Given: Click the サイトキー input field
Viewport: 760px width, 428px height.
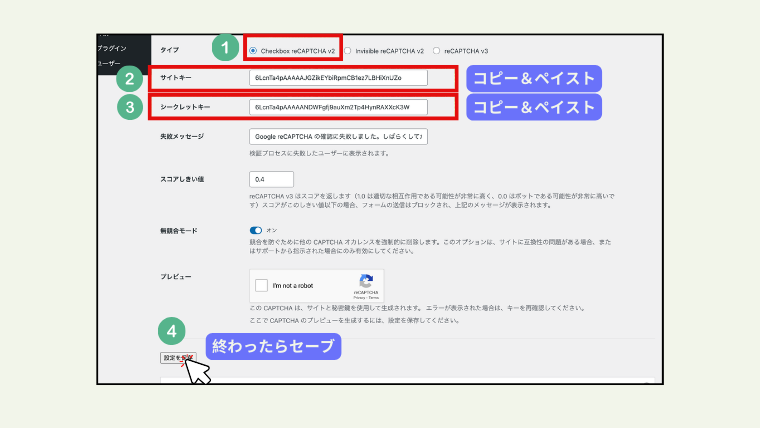Looking at the screenshot, I should pyautogui.click(x=338, y=78).
